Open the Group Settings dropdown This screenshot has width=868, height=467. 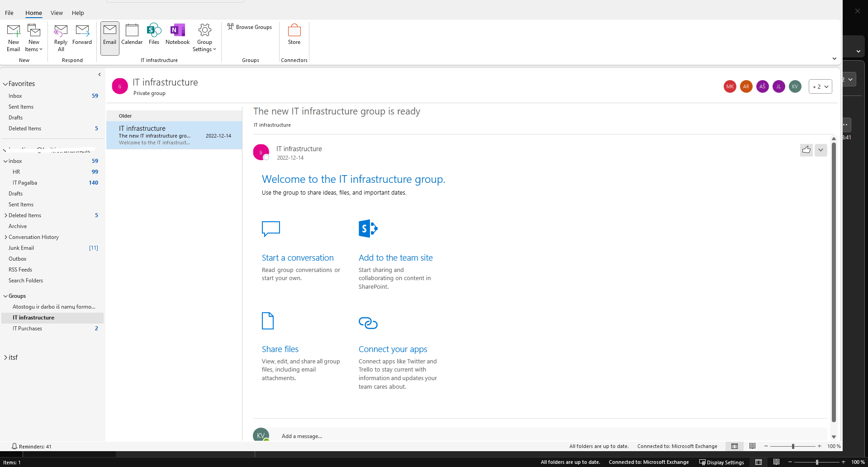pos(204,38)
